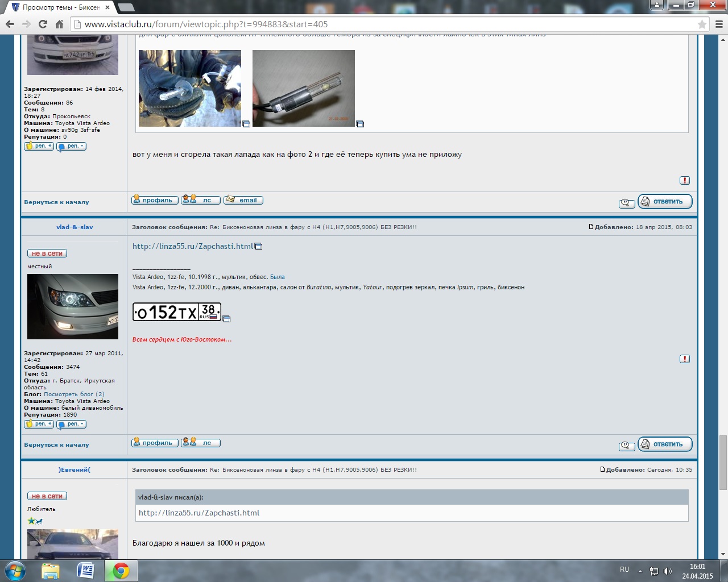The image size is (728, 582).
Task: Click the vertical page scrollbar thumb
Action: tap(723, 462)
